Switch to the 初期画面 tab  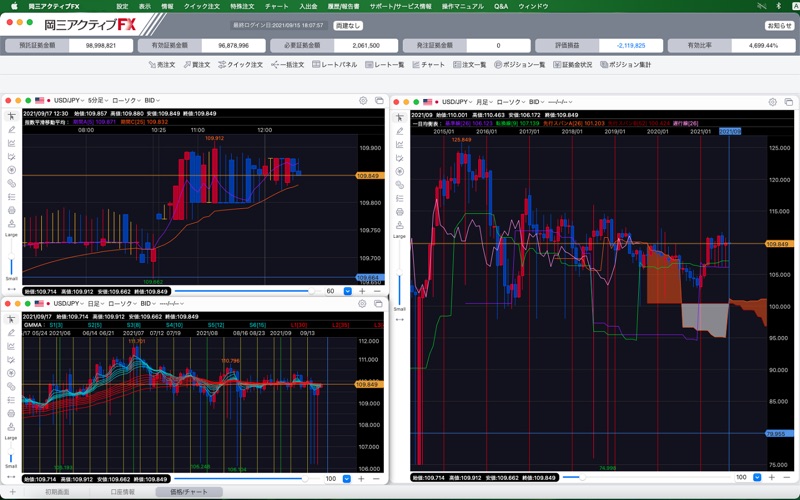(x=57, y=492)
